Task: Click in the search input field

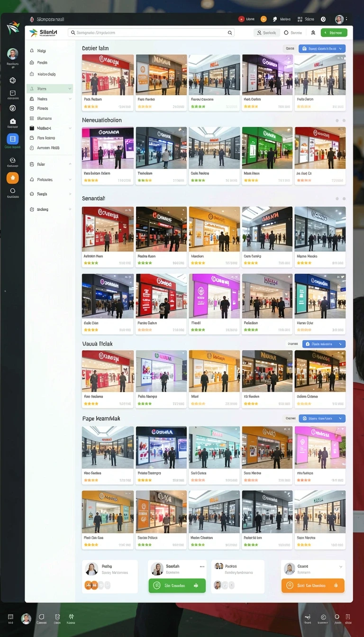Action: (151, 33)
